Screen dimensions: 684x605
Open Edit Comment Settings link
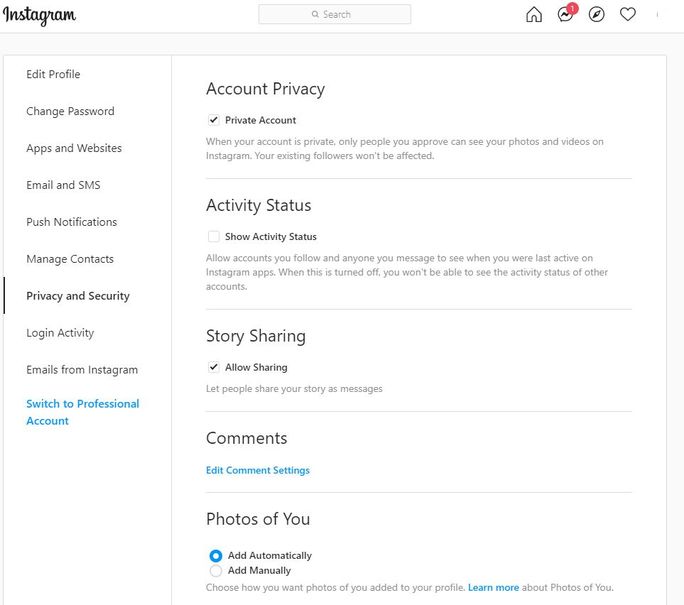pyautogui.click(x=258, y=470)
